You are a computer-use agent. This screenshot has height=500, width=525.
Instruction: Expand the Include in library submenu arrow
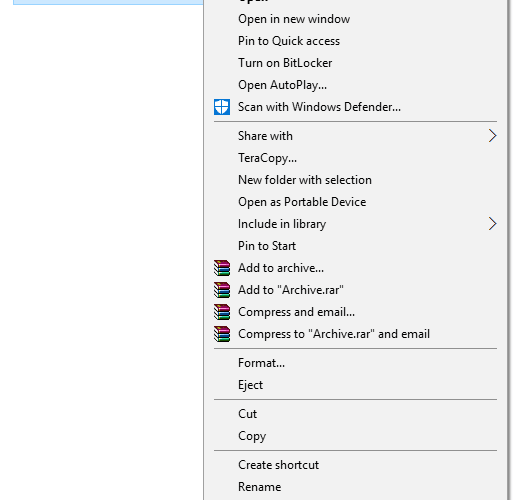492,224
